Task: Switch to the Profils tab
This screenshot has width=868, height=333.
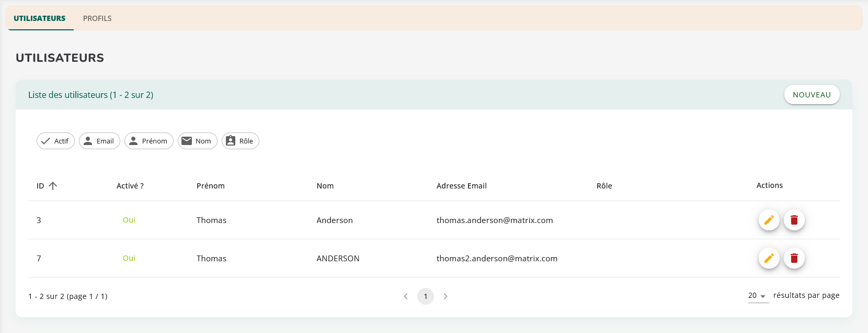Action: 97,18
